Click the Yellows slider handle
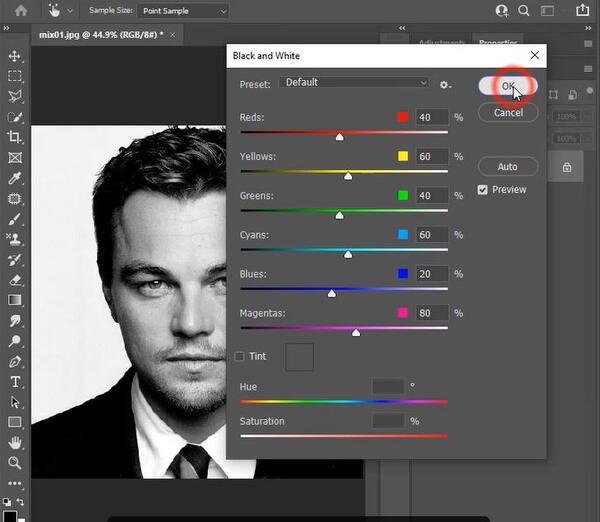Image resolution: width=600 pixels, height=522 pixels. tap(348, 176)
